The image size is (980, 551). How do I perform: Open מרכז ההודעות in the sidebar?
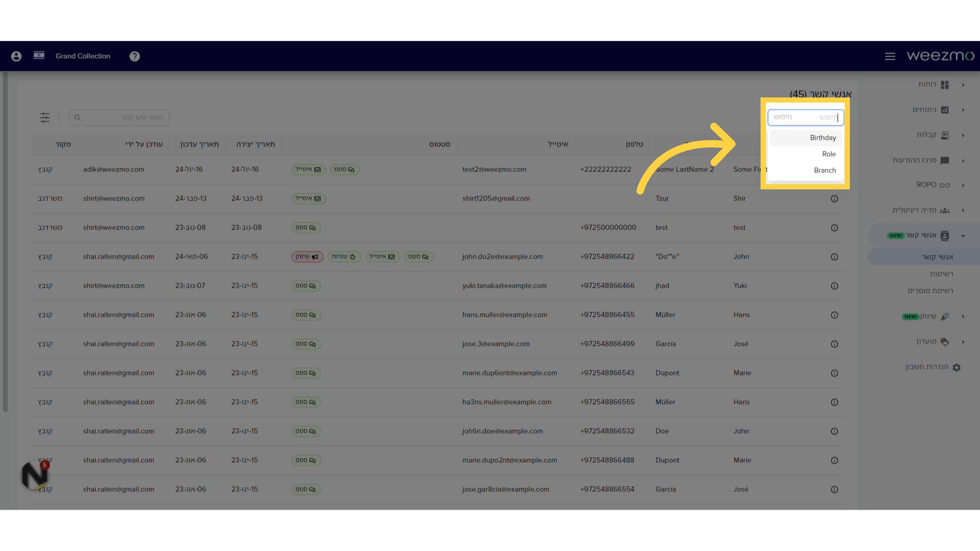914,160
